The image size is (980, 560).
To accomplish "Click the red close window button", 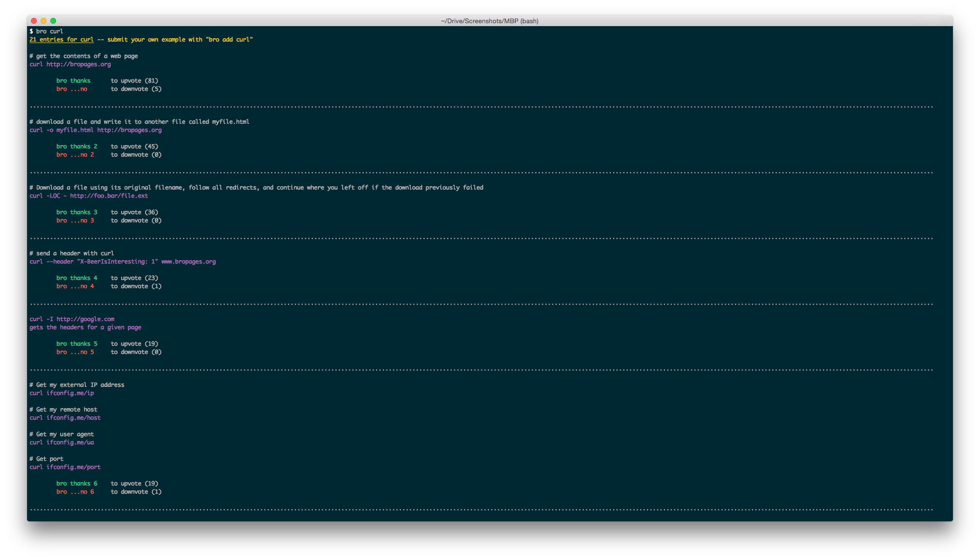I will 34,21.
